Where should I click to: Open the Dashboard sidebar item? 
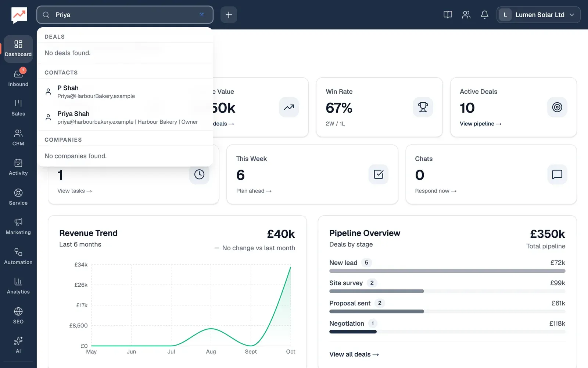click(x=18, y=49)
